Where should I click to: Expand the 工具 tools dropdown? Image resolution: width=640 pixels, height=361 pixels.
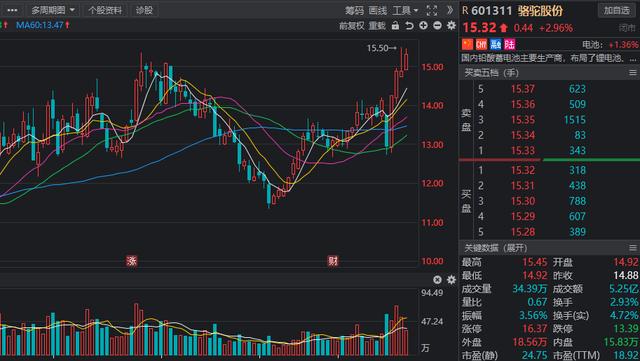[x=405, y=11]
